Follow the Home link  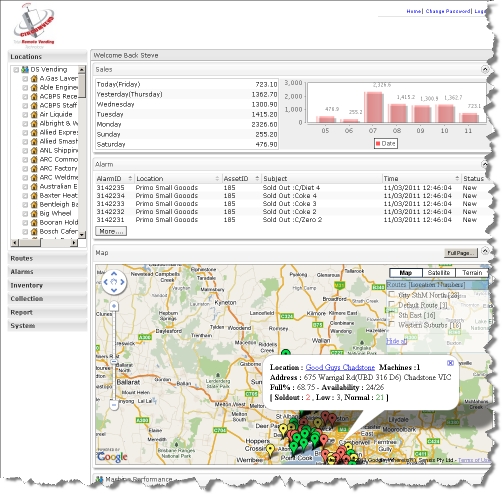pos(413,11)
